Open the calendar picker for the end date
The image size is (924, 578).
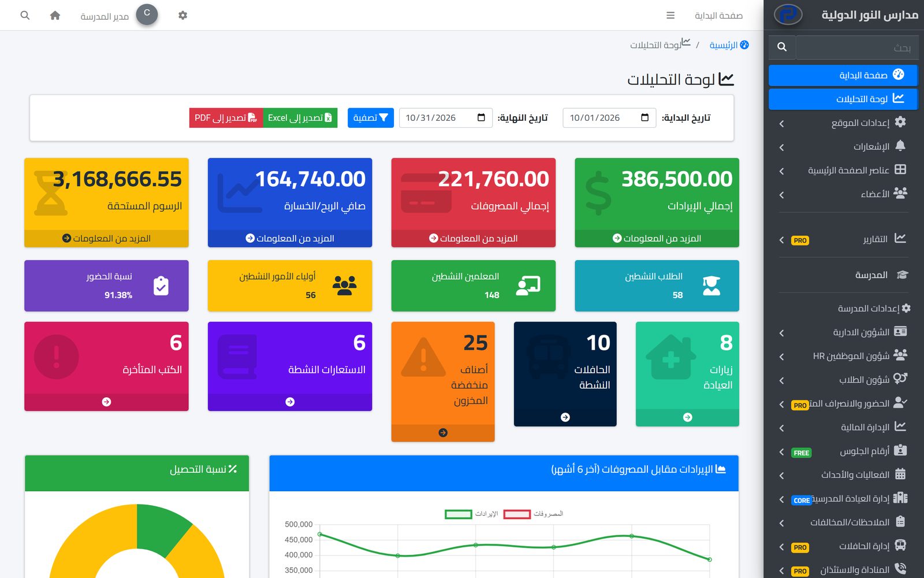tap(481, 118)
